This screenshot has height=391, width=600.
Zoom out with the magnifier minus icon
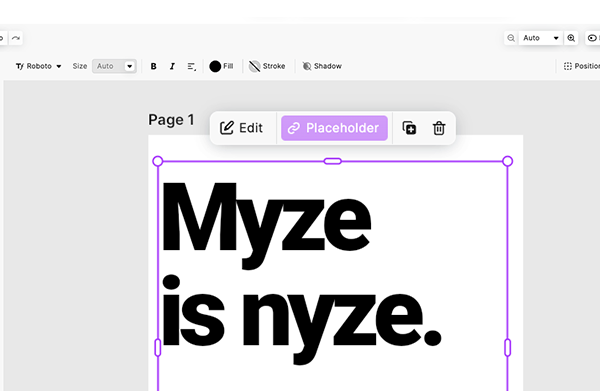coord(511,38)
